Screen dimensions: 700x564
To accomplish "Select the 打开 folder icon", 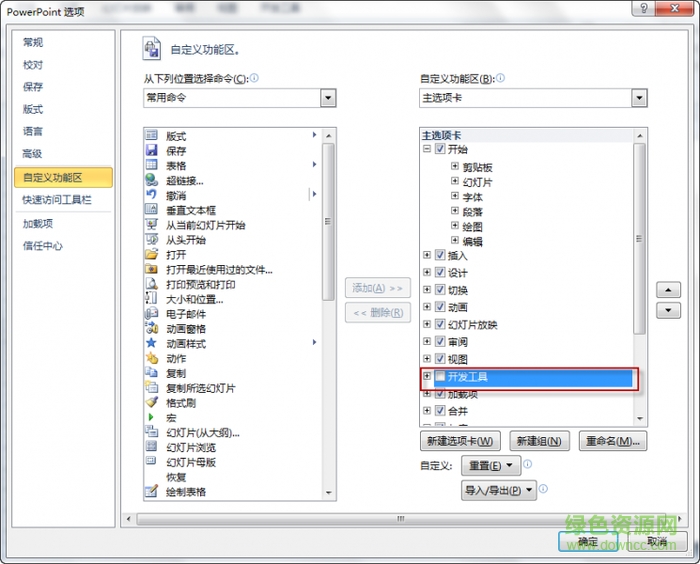I will click(152, 254).
